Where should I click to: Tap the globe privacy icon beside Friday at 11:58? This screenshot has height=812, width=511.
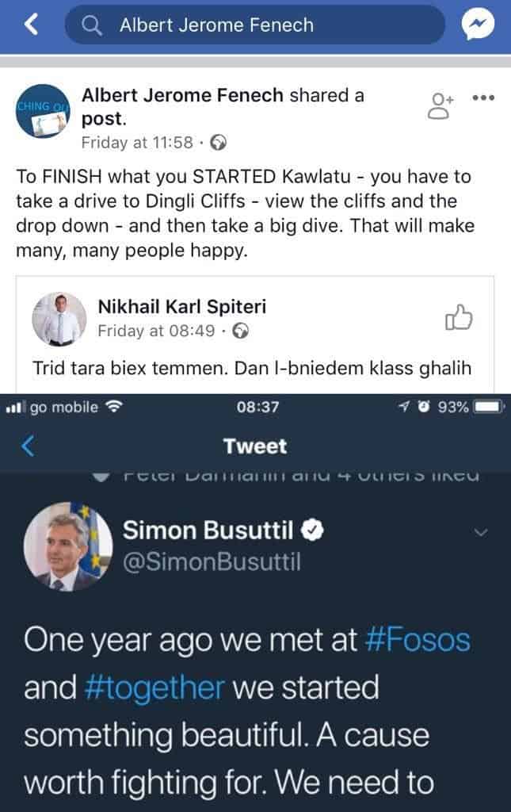[220, 143]
